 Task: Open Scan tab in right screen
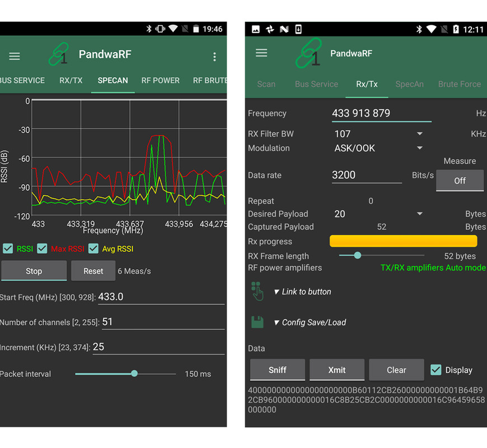click(x=266, y=84)
